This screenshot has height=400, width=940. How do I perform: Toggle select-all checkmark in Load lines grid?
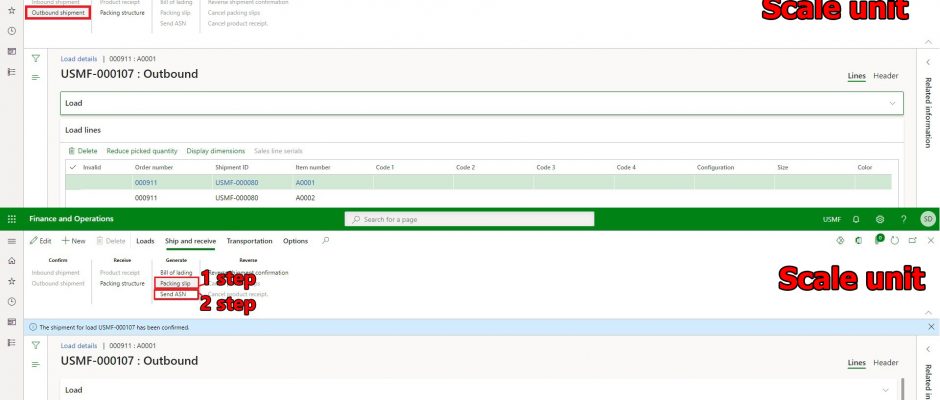pyautogui.click(x=73, y=167)
